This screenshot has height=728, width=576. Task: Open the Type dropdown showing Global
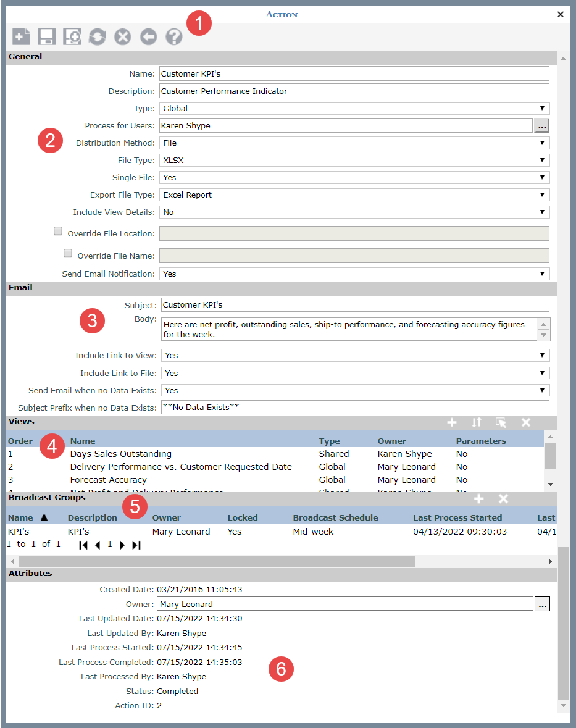(x=354, y=108)
